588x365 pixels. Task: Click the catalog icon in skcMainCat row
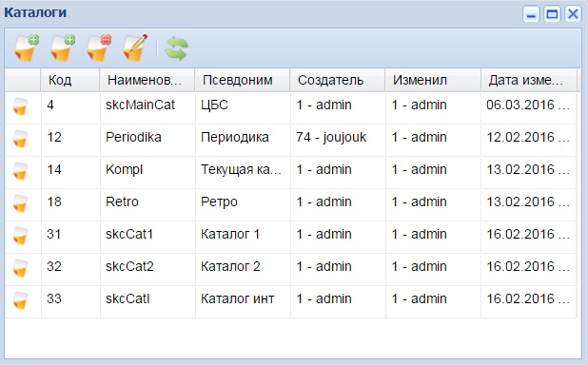click(20, 106)
